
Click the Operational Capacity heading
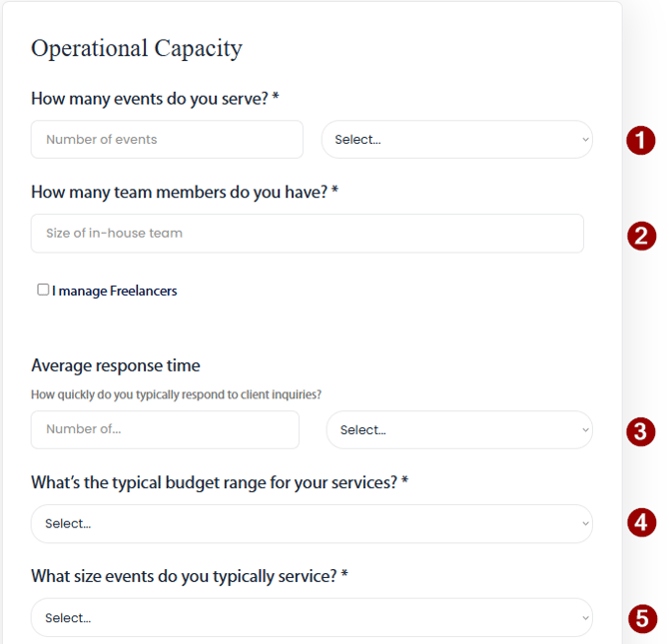coord(137,48)
